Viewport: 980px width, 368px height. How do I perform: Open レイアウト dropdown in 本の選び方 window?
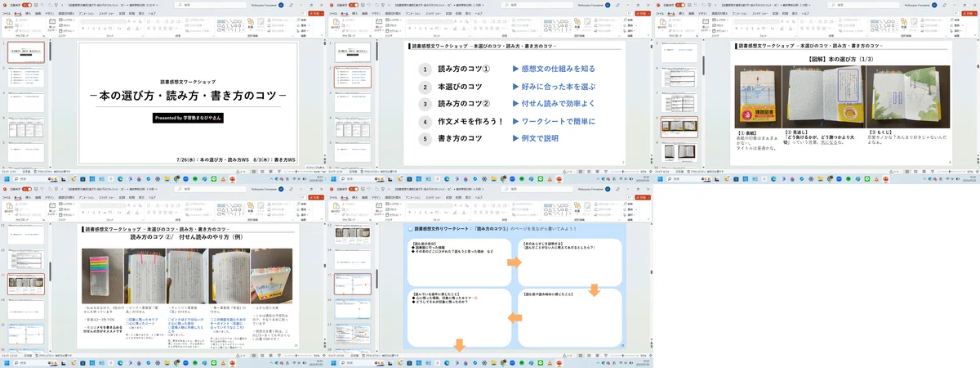[x=720, y=20]
